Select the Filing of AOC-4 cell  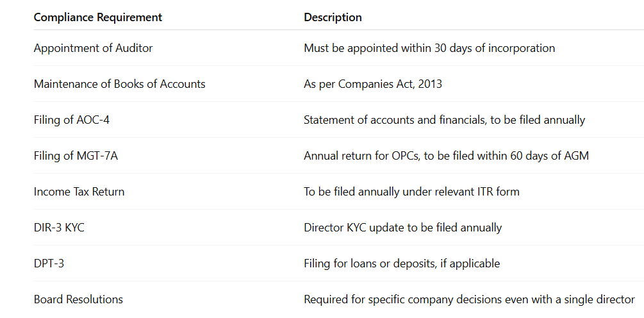72,121
